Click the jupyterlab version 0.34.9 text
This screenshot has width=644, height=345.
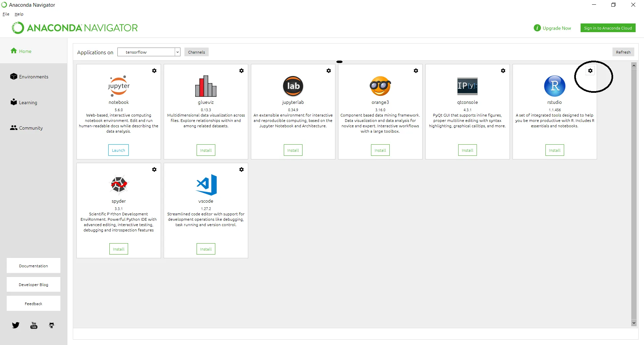[x=293, y=110]
